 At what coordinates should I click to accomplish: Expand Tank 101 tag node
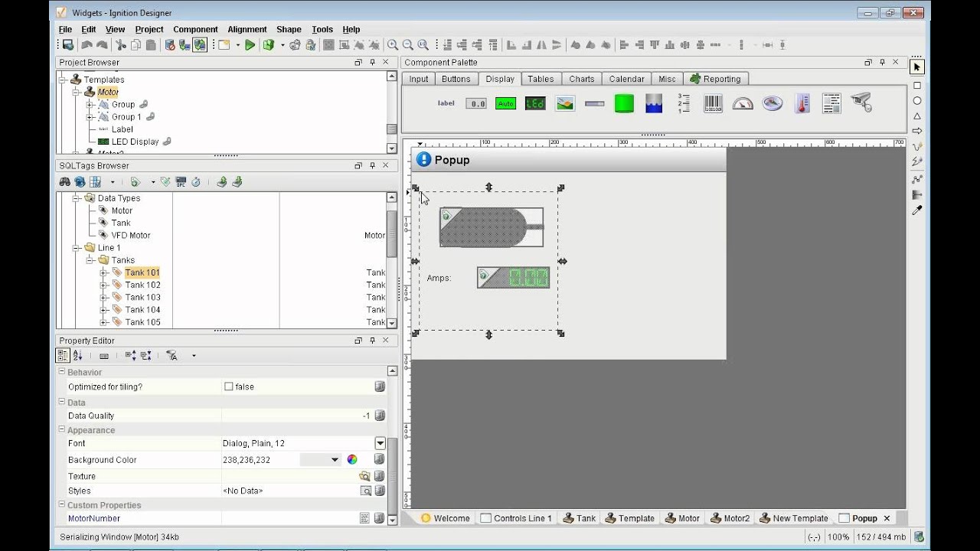tap(103, 272)
